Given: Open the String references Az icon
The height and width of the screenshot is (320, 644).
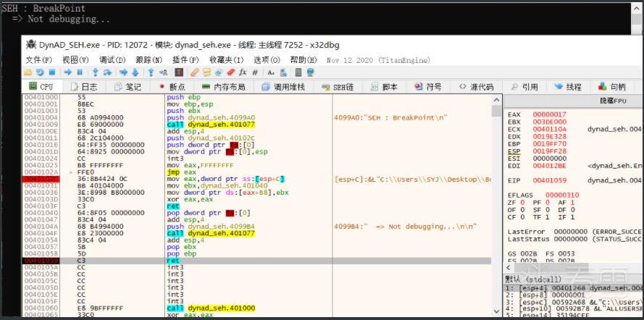Looking at the screenshot, I should click(271, 72).
